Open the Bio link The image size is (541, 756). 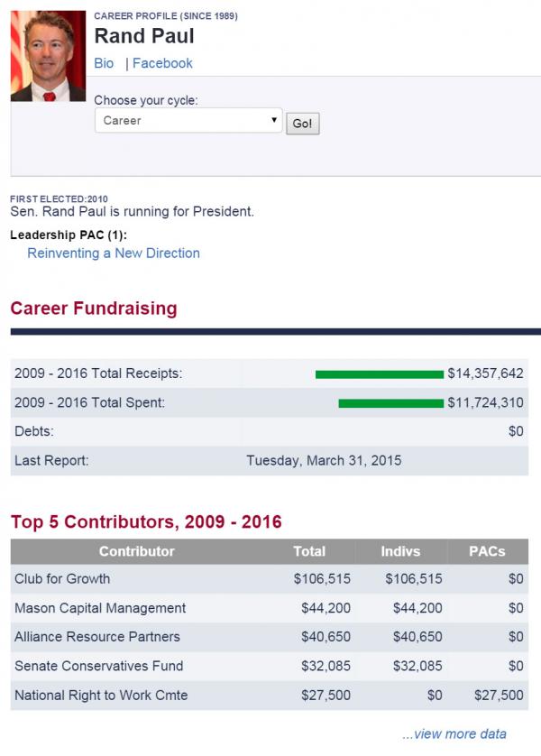pyautogui.click(x=104, y=63)
